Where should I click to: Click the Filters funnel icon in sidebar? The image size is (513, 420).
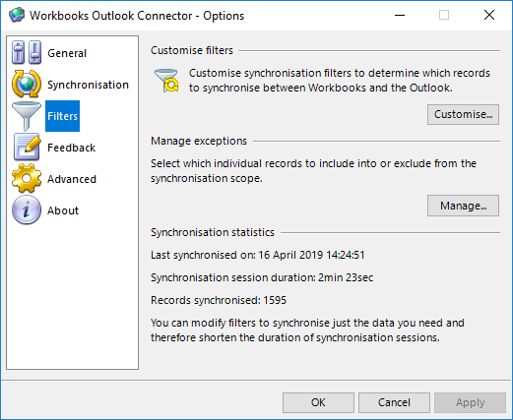(x=27, y=116)
